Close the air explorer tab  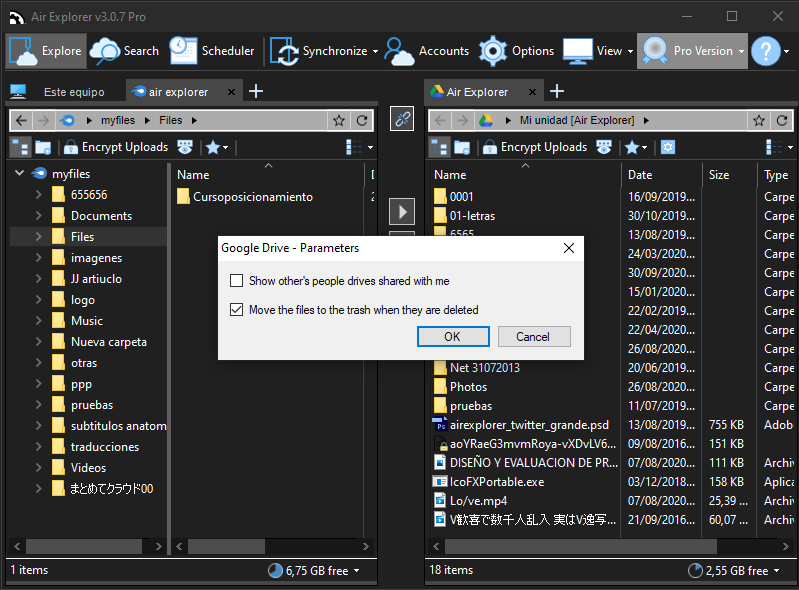231,92
